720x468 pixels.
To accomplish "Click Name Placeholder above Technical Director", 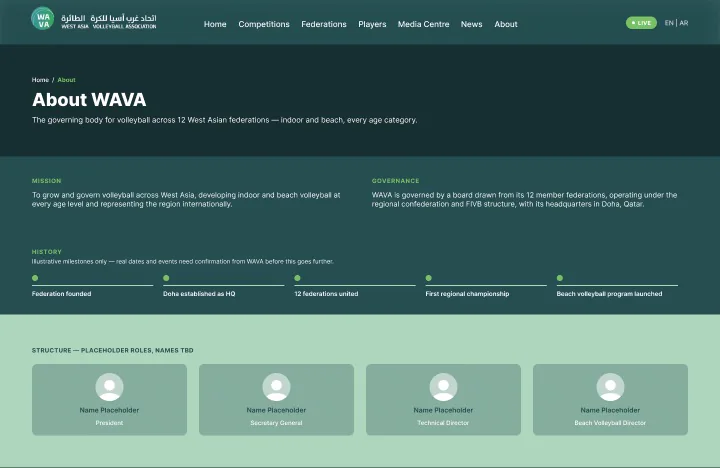I will point(443,410).
